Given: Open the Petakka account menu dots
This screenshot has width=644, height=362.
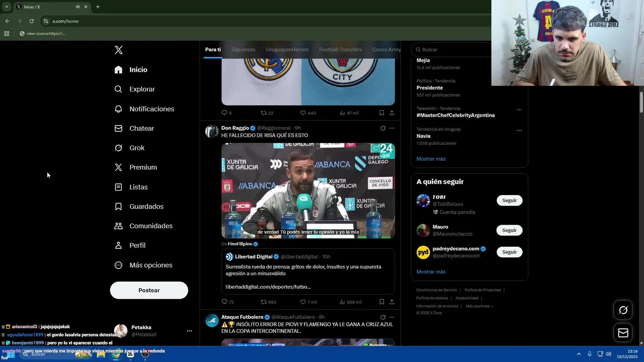Looking at the screenshot, I should pos(190,331).
